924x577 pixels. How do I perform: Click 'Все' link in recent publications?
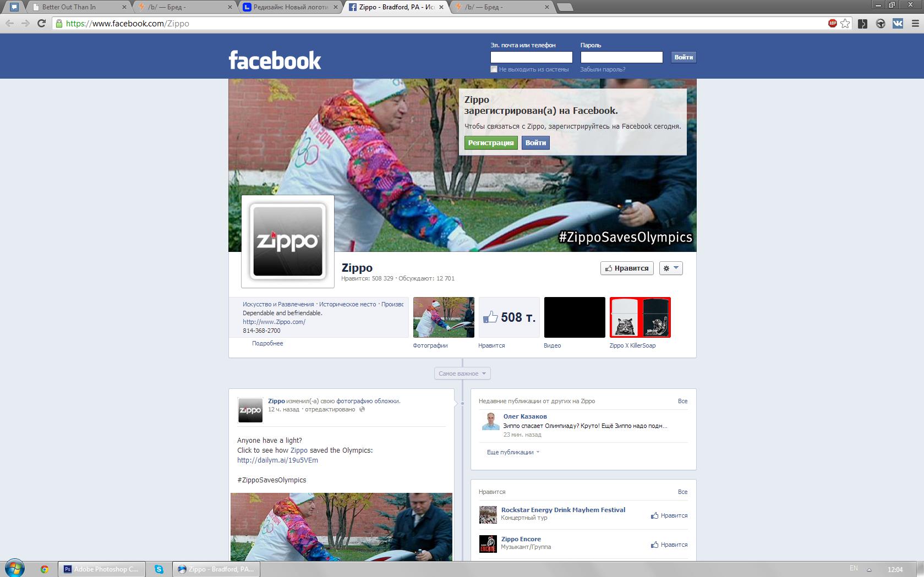pyautogui.click(x=682, y=401)
